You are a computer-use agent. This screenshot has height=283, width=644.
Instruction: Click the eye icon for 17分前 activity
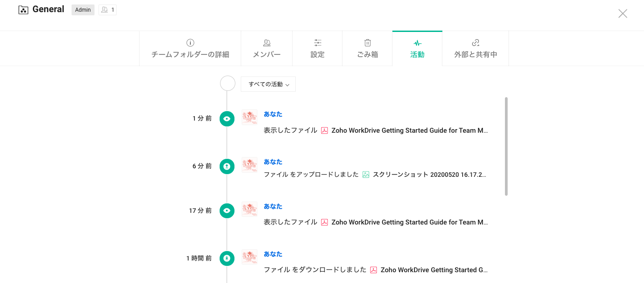tap(227, 211)
